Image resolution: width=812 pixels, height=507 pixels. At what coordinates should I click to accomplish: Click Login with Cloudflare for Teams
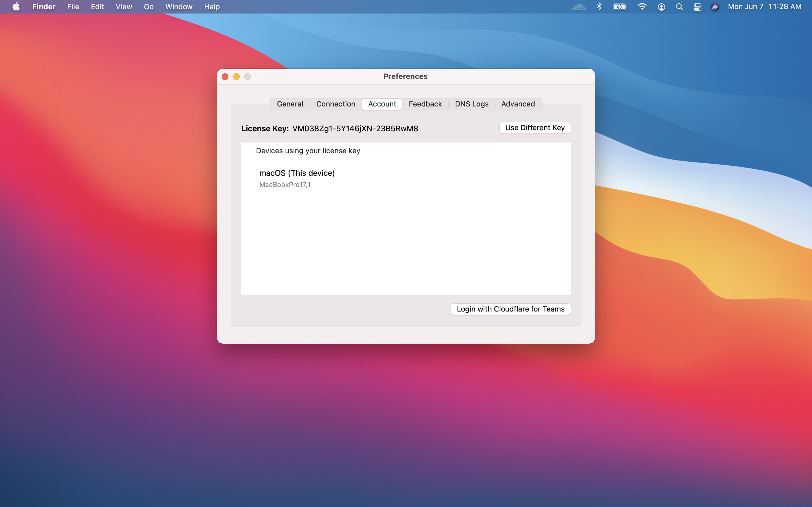510,309
